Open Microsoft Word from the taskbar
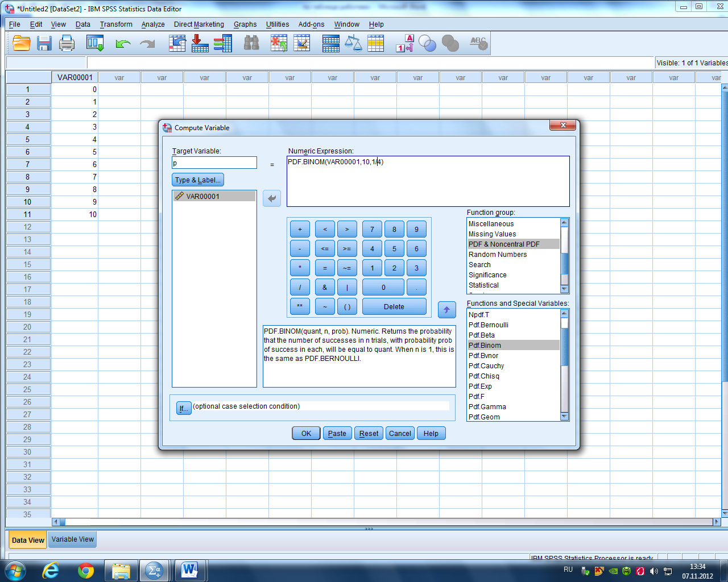 (x=190, y=570)
